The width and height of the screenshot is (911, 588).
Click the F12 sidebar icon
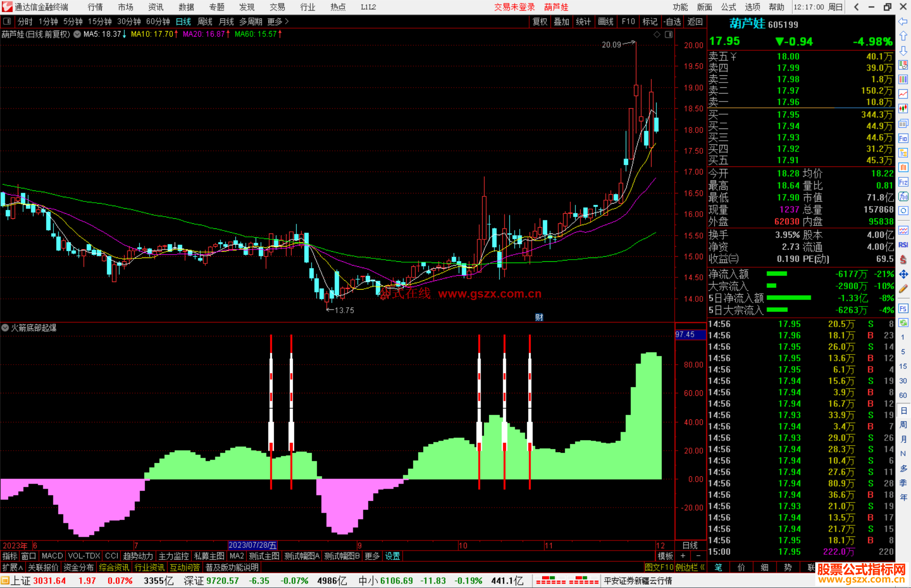tap(903, 182)
